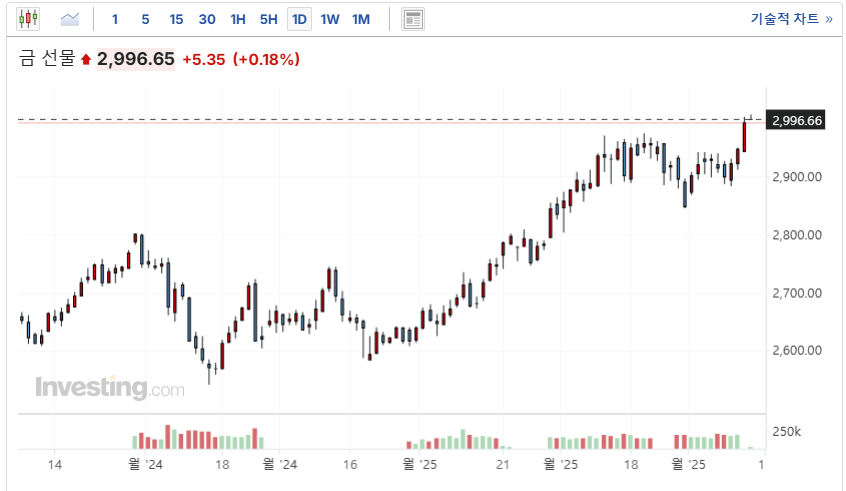Select the 1M interval
Viewport: 846px width, 491px height.
pos(361,19)
